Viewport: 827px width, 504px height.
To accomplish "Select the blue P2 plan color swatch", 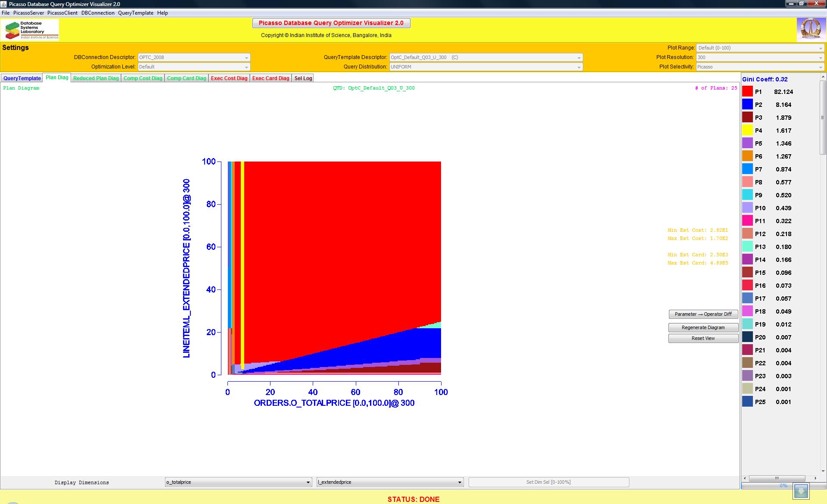I will [747, 104].
